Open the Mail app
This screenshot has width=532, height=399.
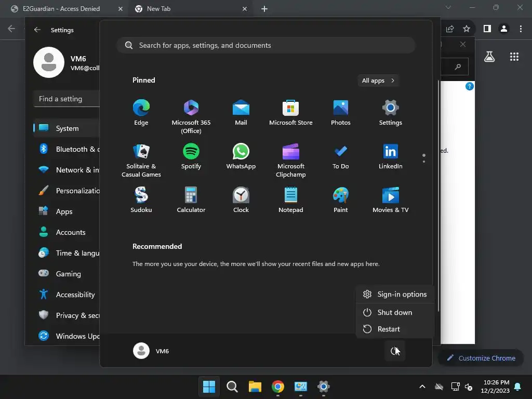241,113
